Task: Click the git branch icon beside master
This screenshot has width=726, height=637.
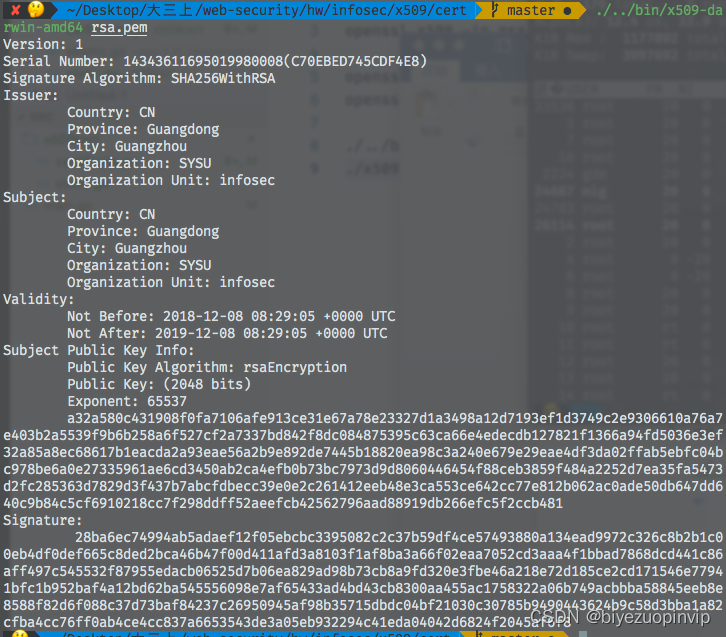Action: (x=494, y=10)
